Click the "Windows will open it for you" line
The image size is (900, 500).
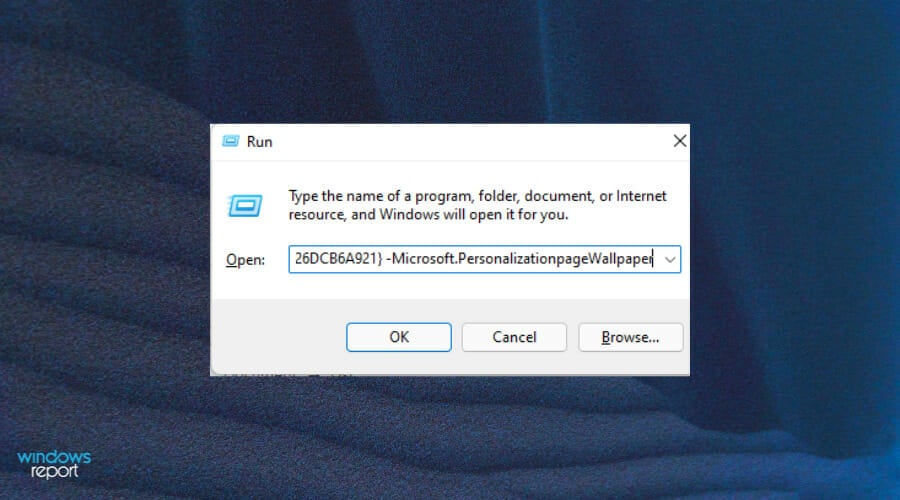point(474,215)
